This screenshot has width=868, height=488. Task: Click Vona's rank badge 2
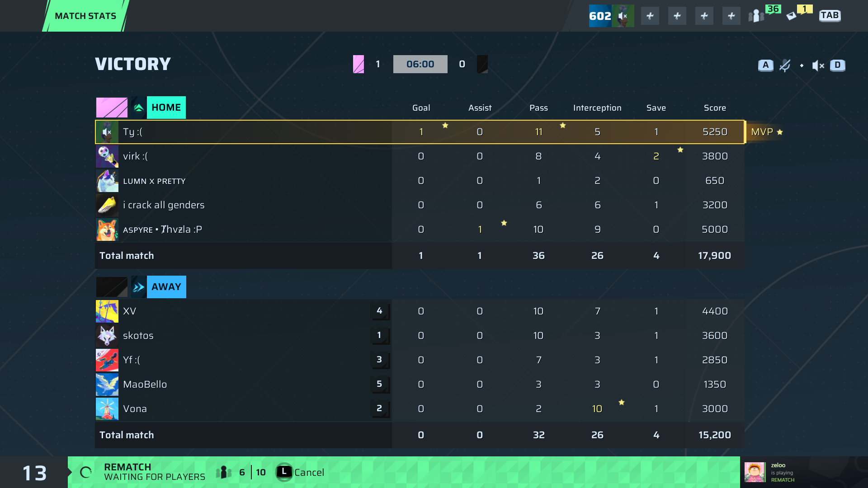coord(380,409)
